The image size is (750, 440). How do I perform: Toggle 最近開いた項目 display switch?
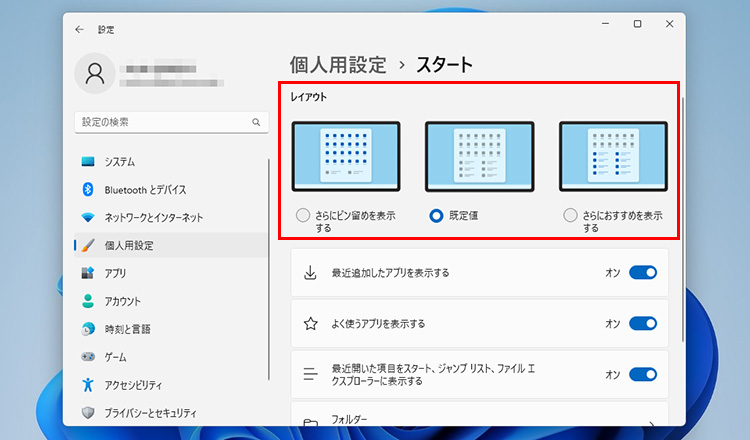(642, 374)
